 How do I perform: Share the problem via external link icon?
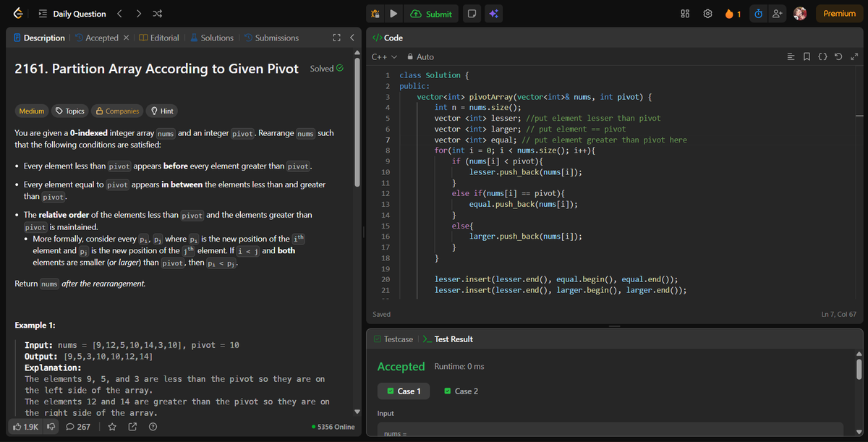[132, 427]
